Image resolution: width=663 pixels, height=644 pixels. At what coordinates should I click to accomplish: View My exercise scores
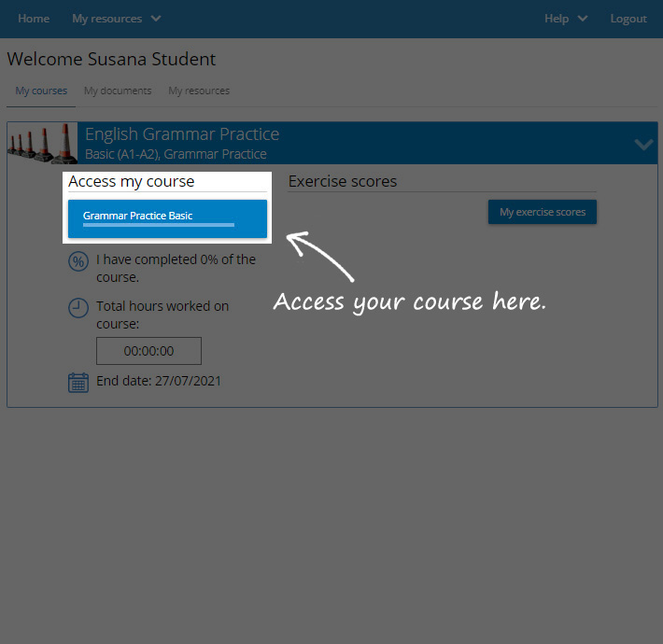tap(543, 212)
